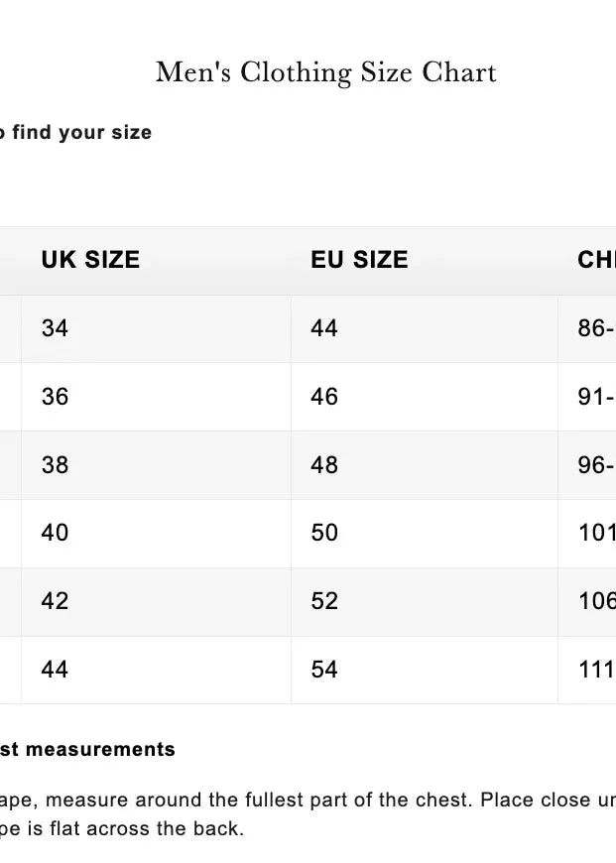Click the bold "measurements" heading below the table

[91, 750]
